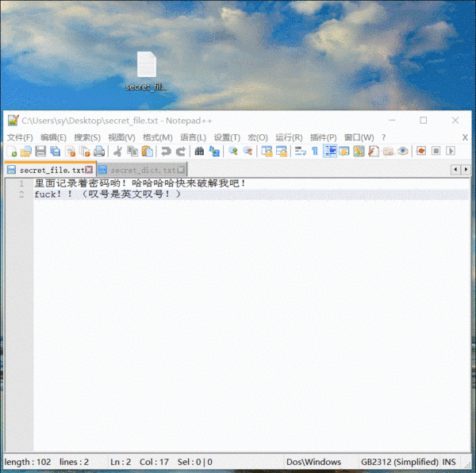Open the document map icon
476x473 pixels.
359,151
